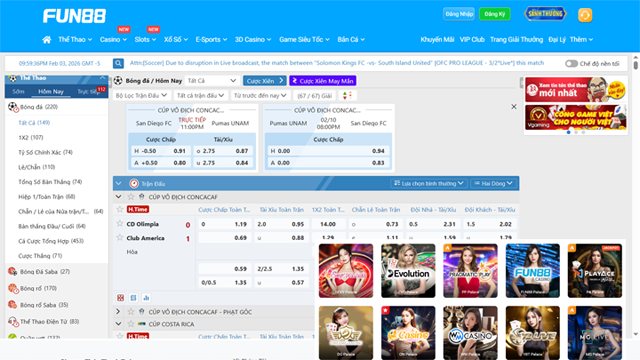The image size is (640, 360).
Task: Open the Pragmatic Play casino thumbnail
Action: (470, 271)
